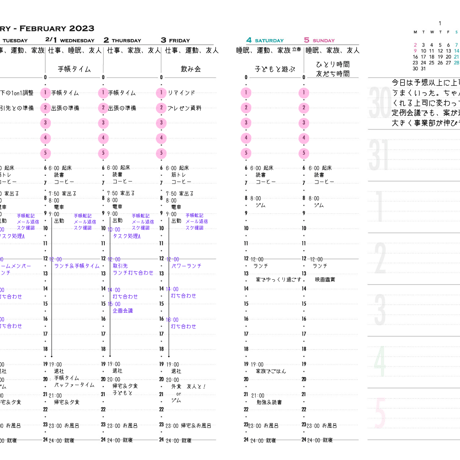Viewport: 460px width, 460px height.
Task: Select date 21 in mini calendar
Action: (456, 57)
